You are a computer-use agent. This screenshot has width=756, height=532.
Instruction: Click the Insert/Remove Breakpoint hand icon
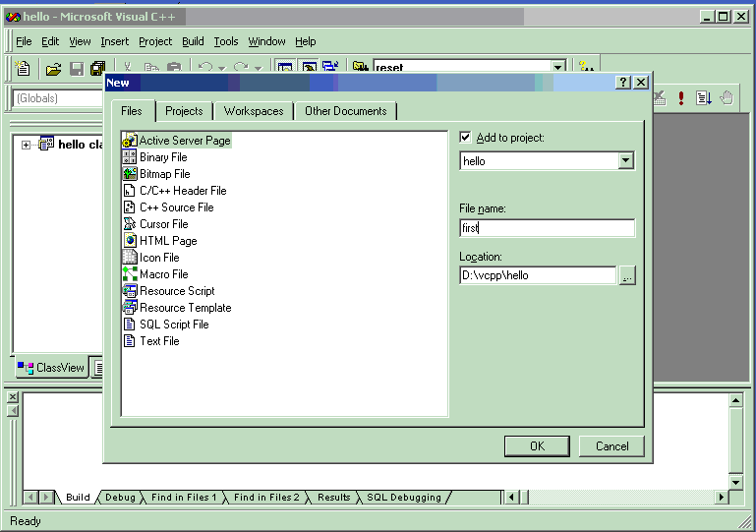pyautogui.click(x=727, y=98)
